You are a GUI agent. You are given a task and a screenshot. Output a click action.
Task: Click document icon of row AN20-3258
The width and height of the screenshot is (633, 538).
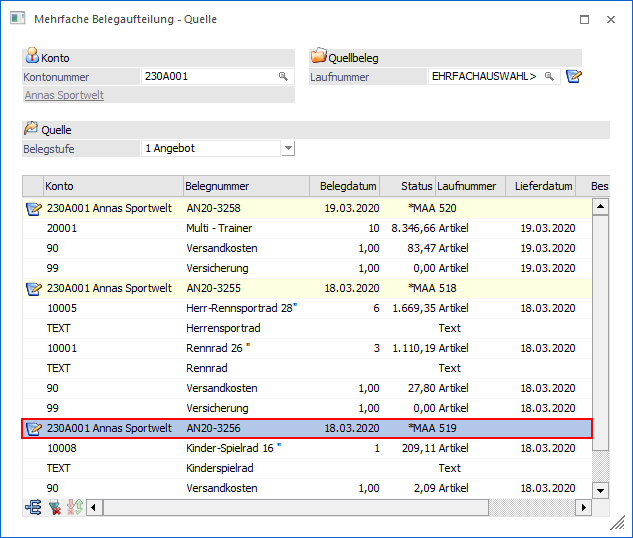[x=33, y=208]
